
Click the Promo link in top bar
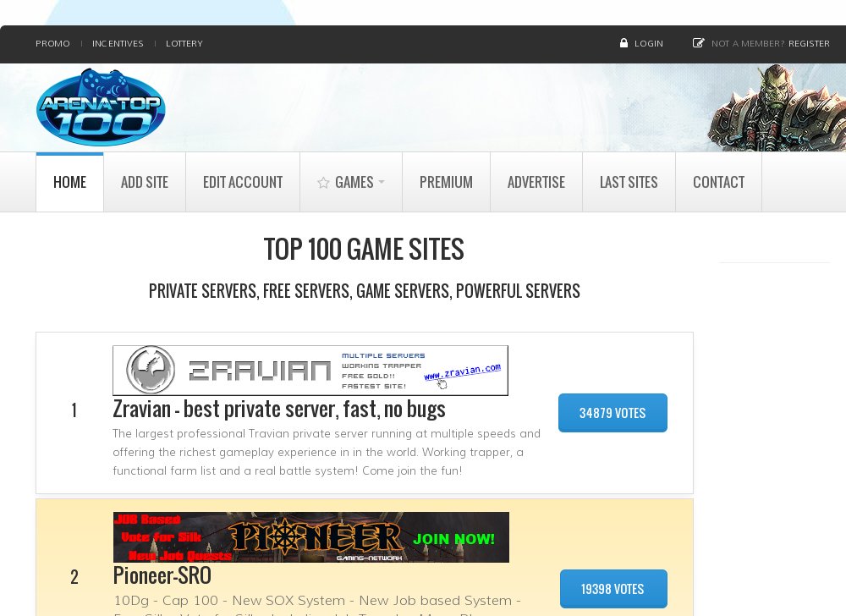point(52,43)
